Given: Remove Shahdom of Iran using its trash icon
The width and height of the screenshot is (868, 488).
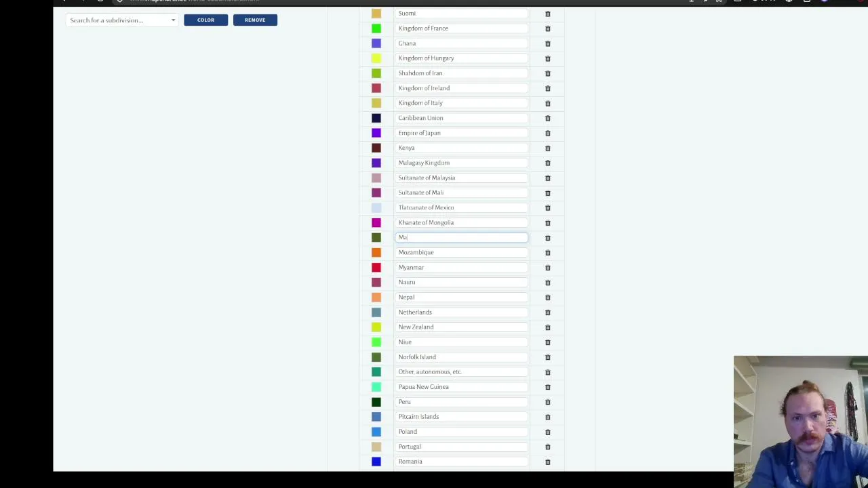Looking at the screenshot, I should click(548, 73).
